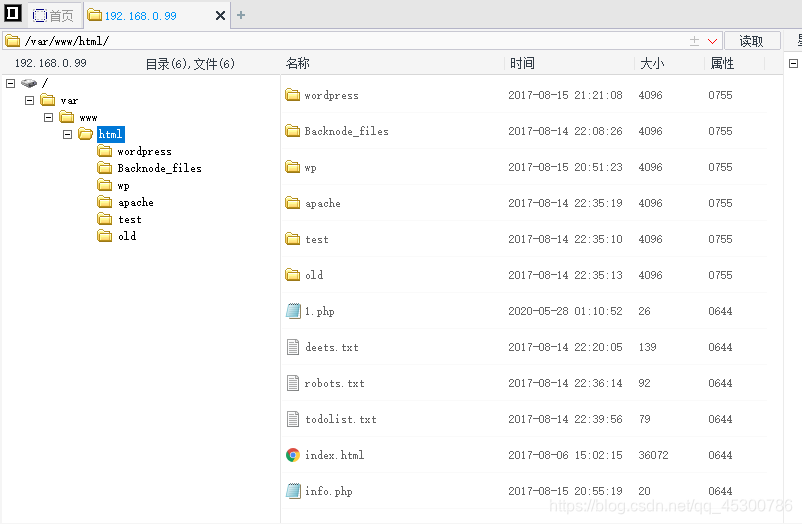Select html folder in tree

pos(110,134)
